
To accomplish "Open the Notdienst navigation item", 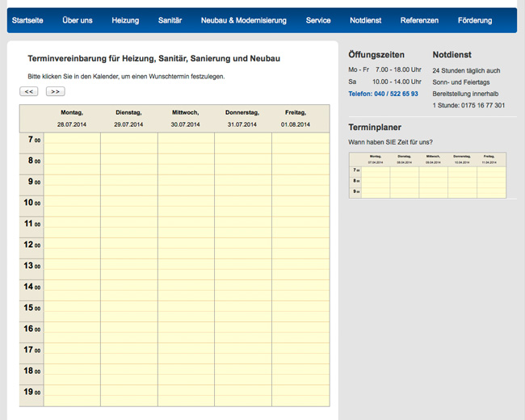I will 366,20.
